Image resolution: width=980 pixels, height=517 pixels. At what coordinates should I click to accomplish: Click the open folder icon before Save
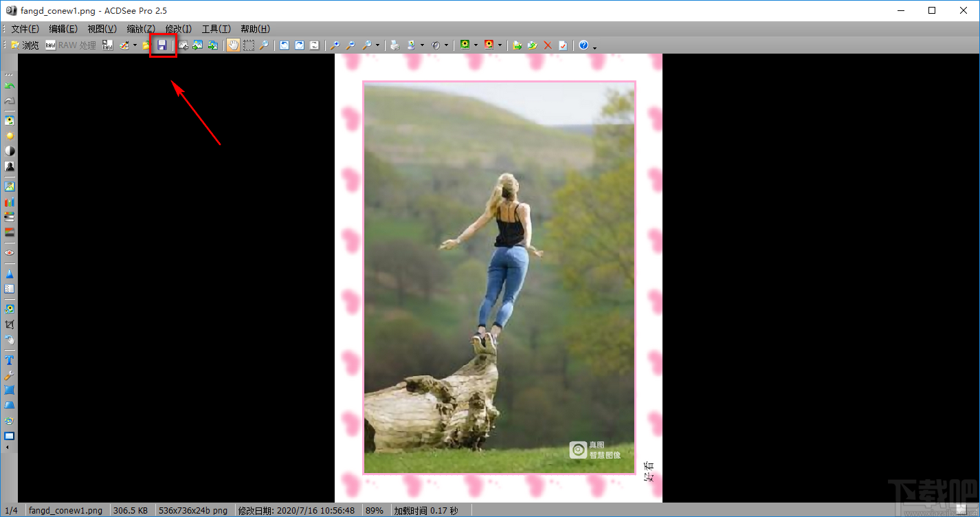tap(146, 45)
